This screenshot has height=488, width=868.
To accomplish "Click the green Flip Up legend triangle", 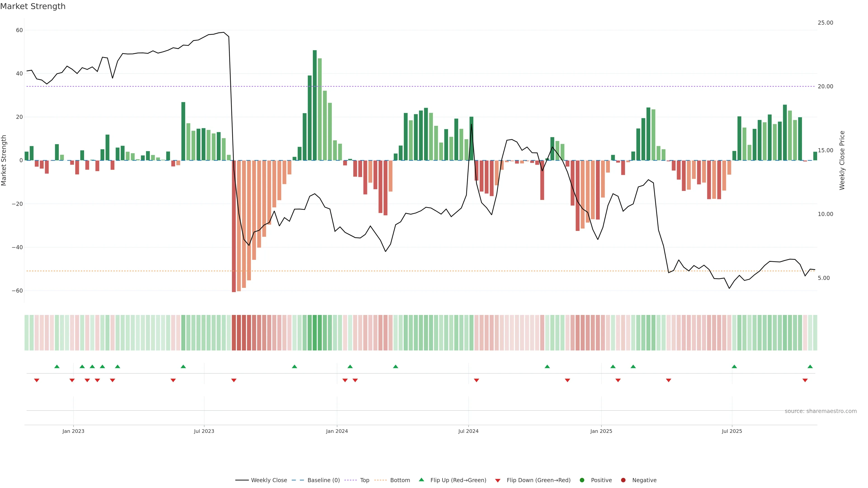I will [421, 480].
